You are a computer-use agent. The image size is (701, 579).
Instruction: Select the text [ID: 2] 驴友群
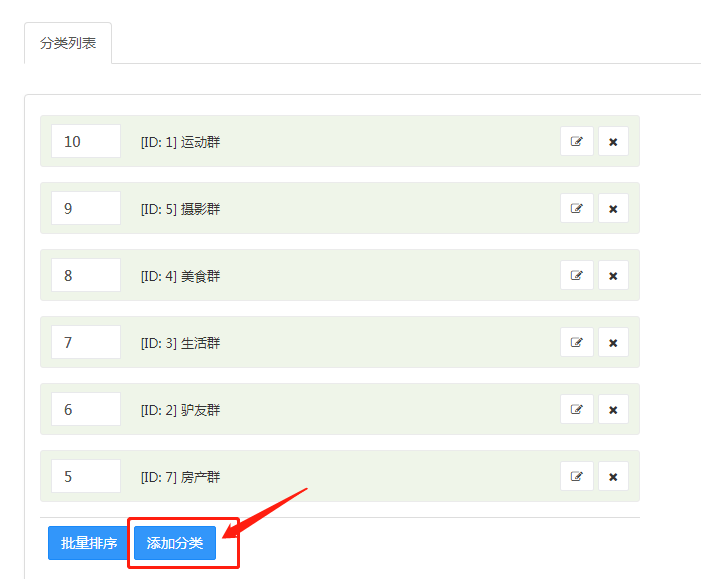181,410
